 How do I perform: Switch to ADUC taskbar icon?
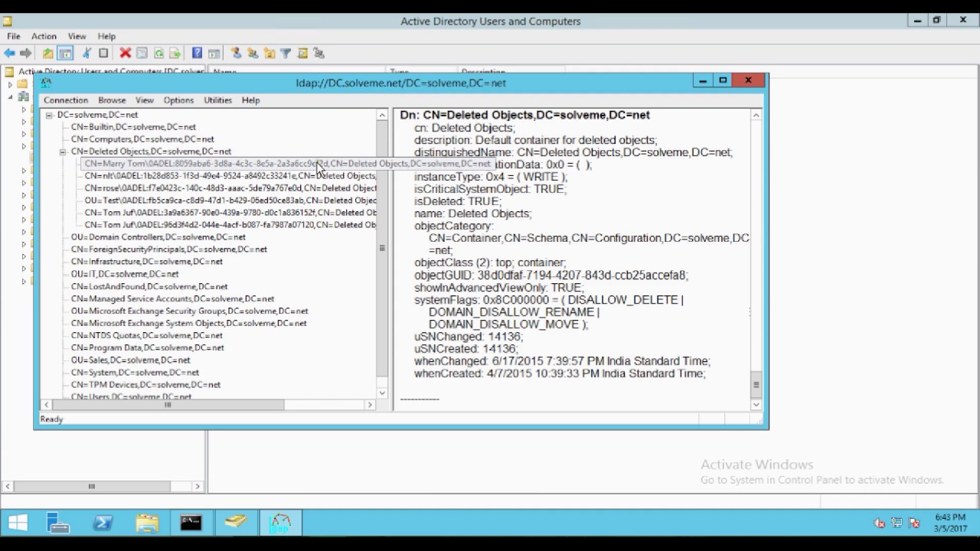236,523
